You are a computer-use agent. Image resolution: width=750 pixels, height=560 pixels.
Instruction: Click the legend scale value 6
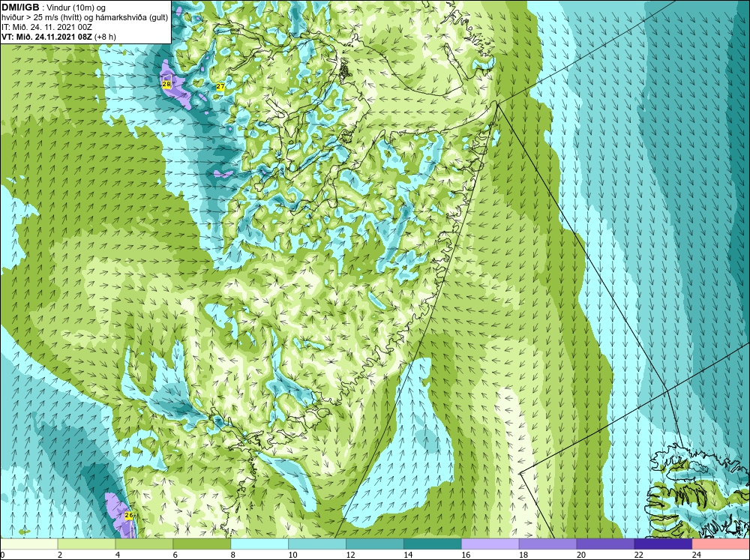click(175, 555)
